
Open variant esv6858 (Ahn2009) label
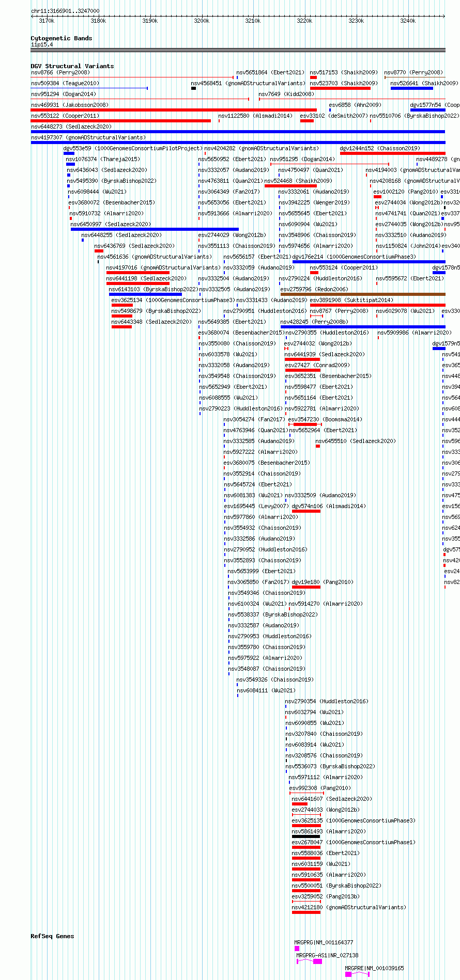click(x=355, y=105)
